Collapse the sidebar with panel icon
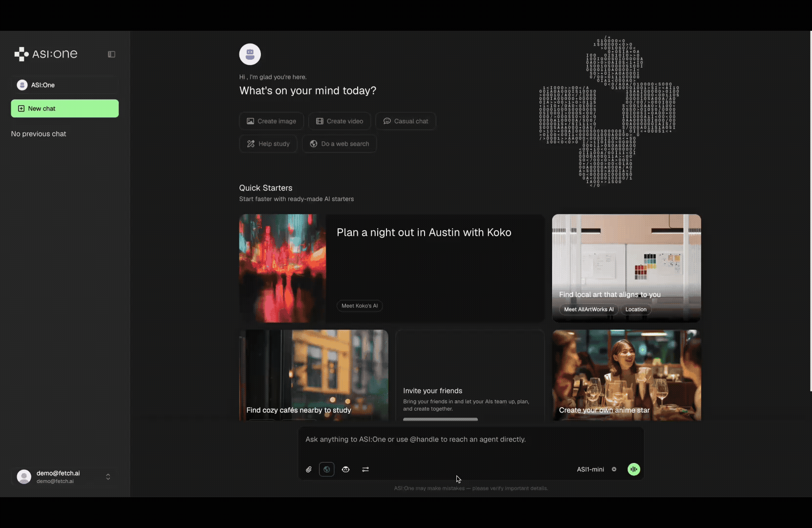 click(111, 54)
